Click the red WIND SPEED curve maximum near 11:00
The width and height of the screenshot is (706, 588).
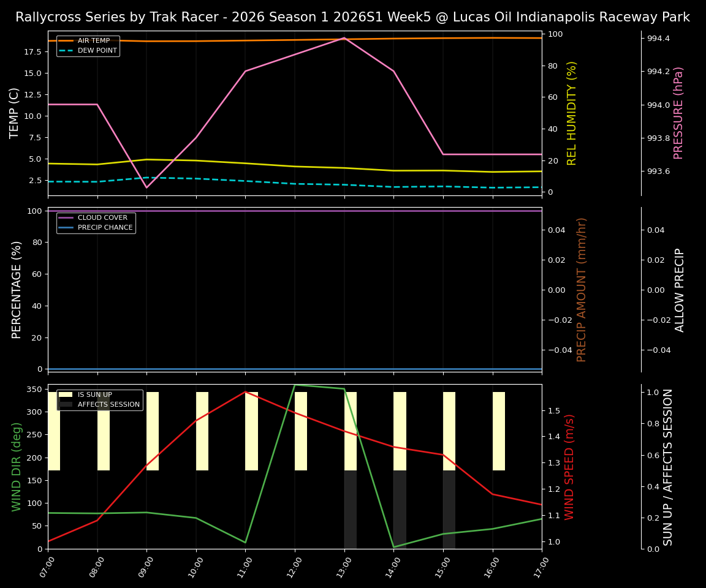coord(245,392)
